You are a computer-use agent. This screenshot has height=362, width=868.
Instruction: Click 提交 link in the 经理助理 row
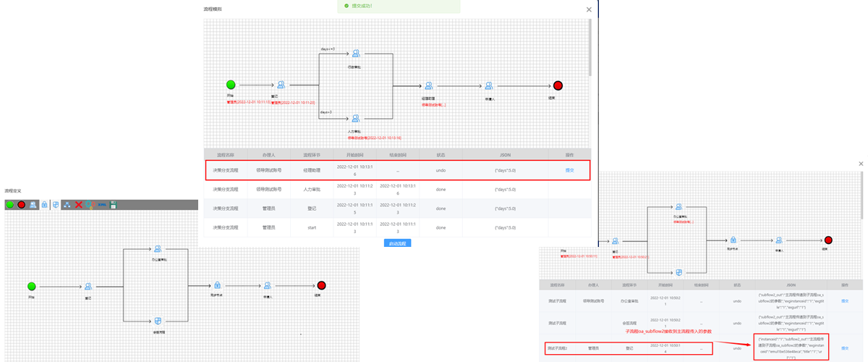[x=569, y=170]
